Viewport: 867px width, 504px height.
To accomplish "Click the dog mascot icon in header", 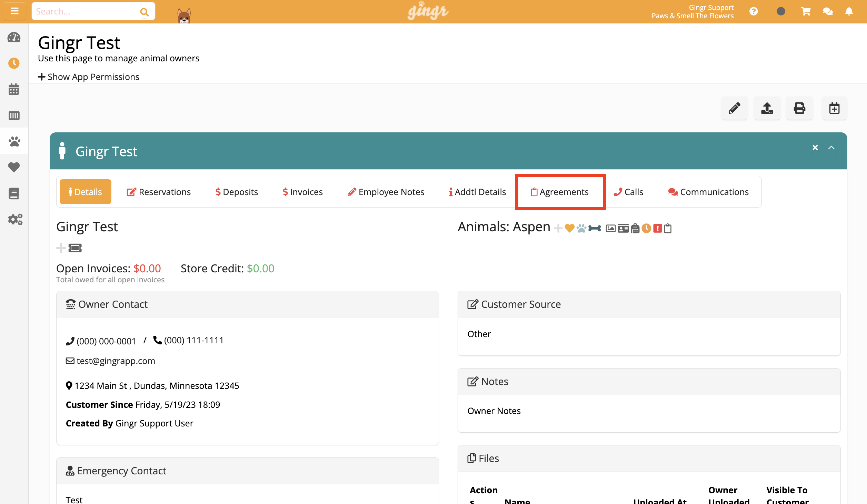I will pos(184,16).
